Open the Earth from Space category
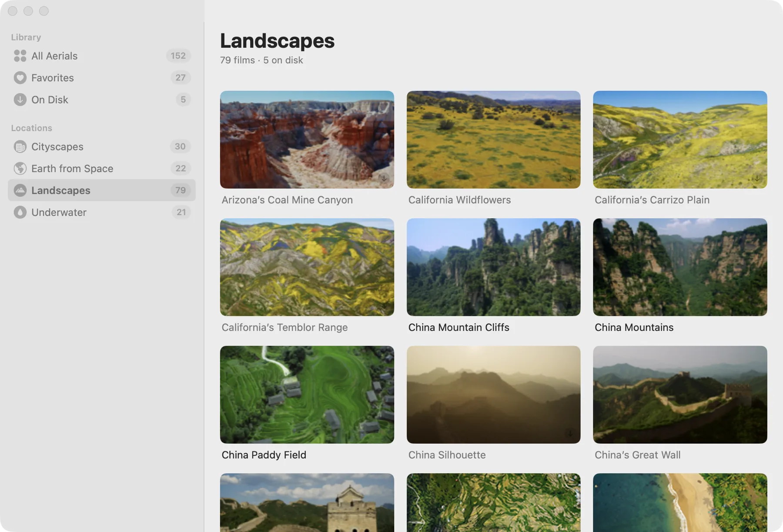The image size is (783, 532). pyautogui.click(x=102, y=169)
